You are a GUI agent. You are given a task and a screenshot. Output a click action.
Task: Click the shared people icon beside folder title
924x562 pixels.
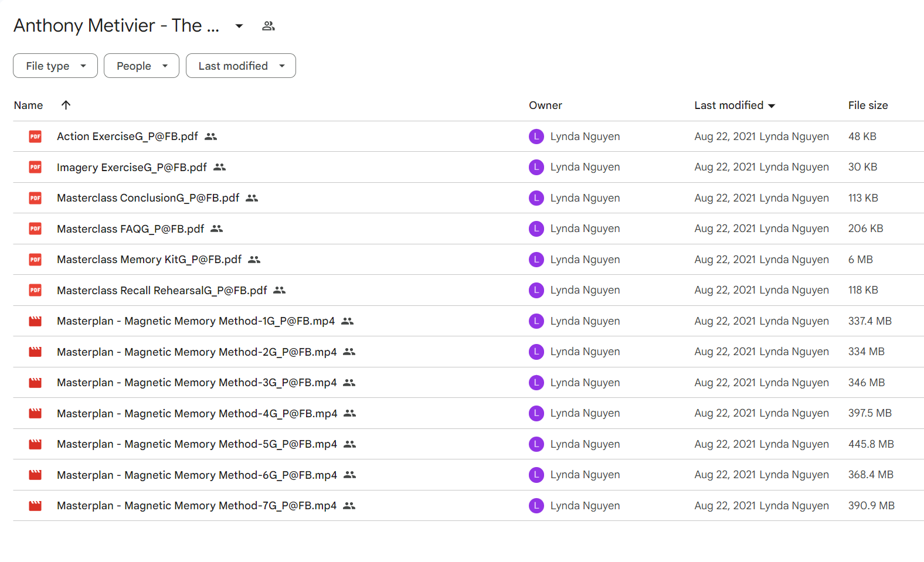tap(269, 26)
